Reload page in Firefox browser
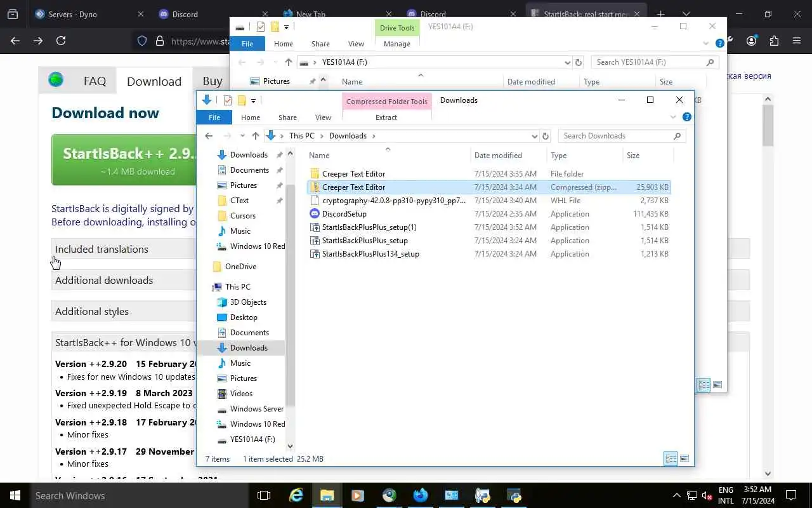812x508 pixels. click(61, 41)
